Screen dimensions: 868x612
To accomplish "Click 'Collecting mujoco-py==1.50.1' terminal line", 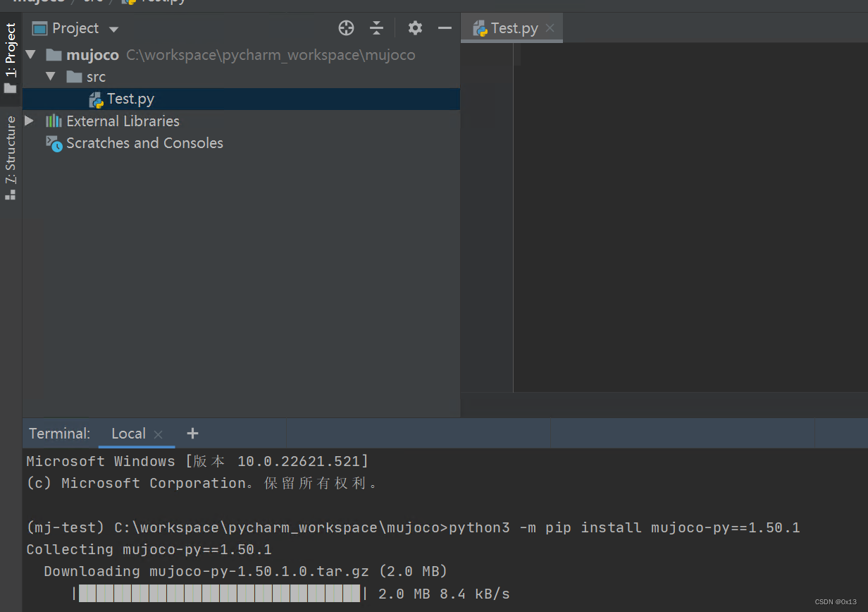I will pos(149,549).
